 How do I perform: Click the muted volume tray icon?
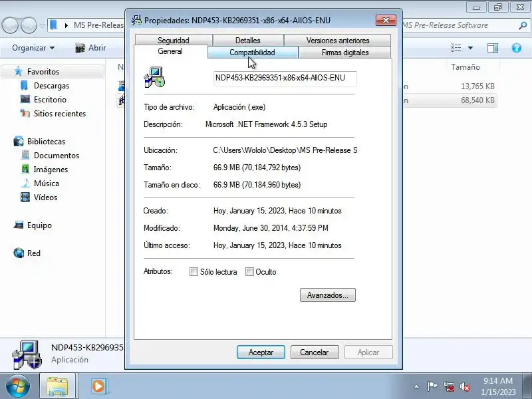point(464,386)
